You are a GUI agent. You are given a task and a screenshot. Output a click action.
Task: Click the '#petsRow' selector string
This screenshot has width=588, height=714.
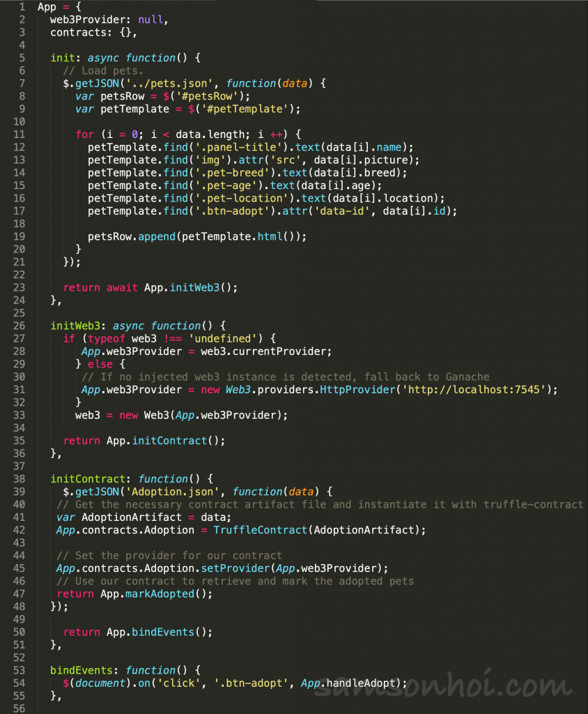point(207,96)
